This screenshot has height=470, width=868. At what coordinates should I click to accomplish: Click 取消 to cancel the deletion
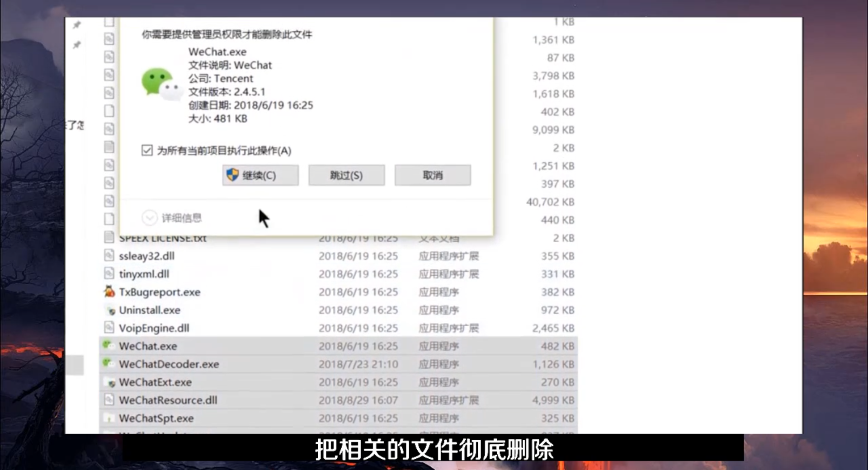[x=432, y=175]
